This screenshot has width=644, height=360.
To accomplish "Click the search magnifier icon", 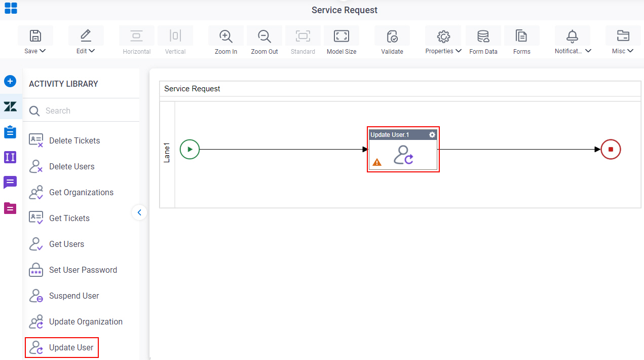I will 34,111.
